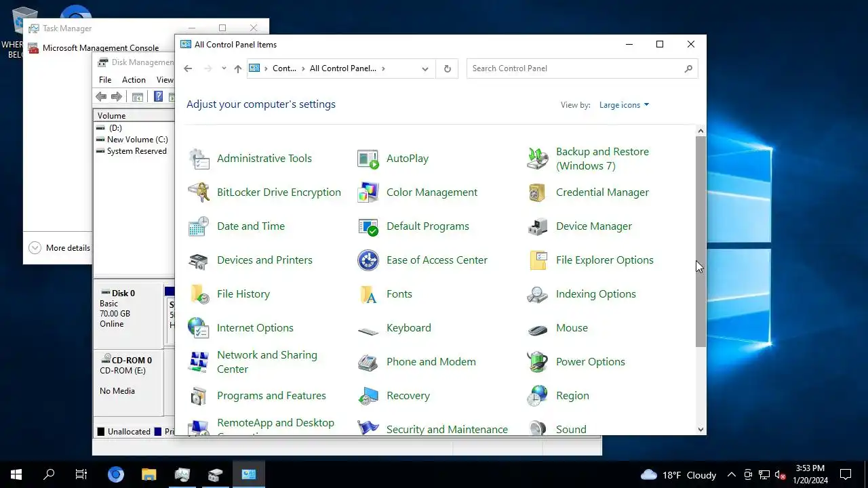
Task: Click the Recovery icon
Action: pyautogui.click(x=368, y=396)
